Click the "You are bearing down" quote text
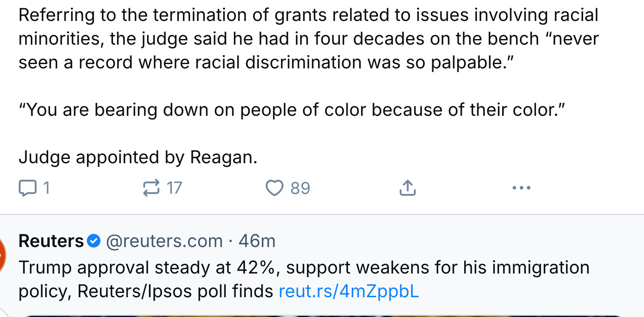 click(x=292, y=110)
